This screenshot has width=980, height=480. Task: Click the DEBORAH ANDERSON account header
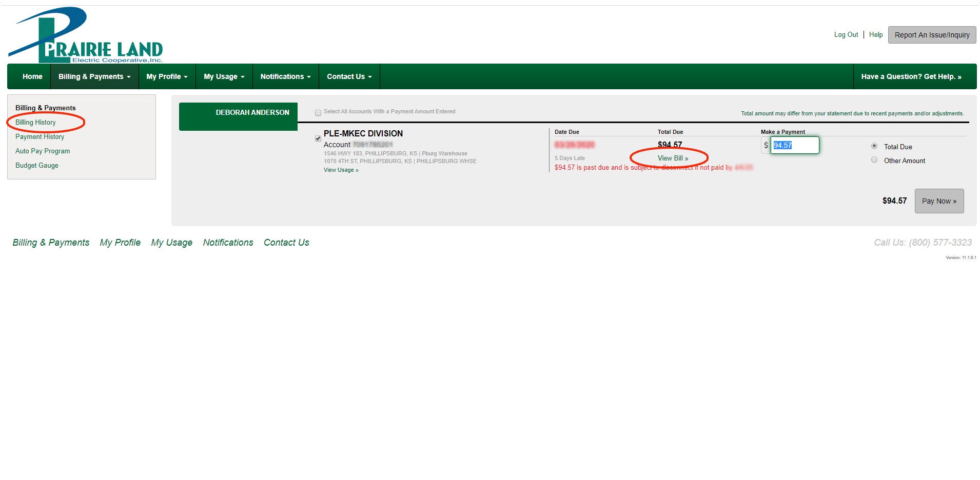(238, 116)
